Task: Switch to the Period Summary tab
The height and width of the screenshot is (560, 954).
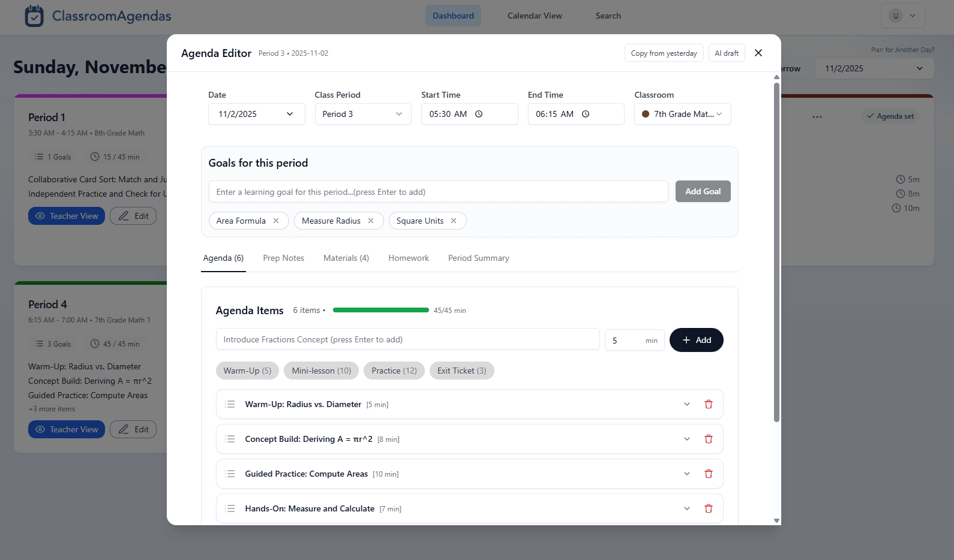Action: [x=479, y=258]
